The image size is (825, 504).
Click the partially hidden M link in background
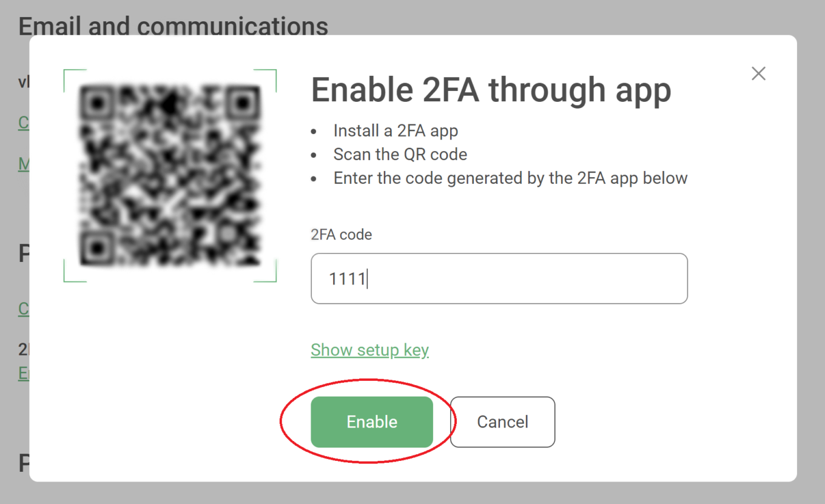24,164
